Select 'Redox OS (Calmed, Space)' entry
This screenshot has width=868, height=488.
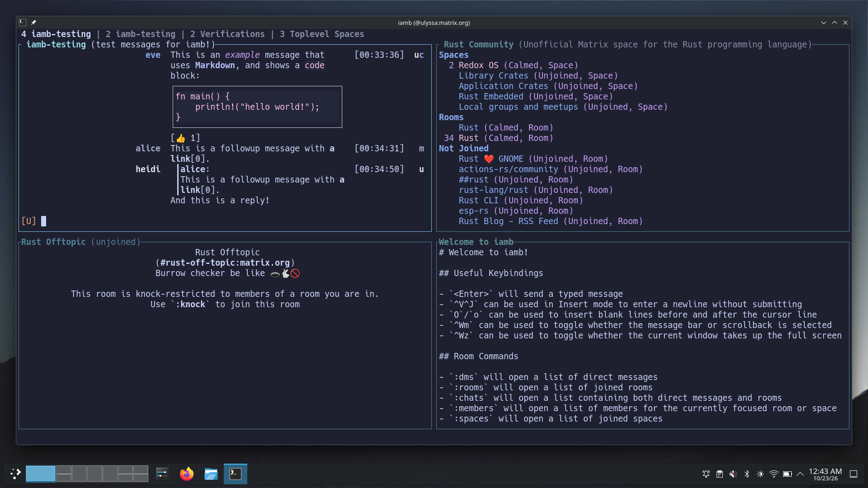(514, 65)
